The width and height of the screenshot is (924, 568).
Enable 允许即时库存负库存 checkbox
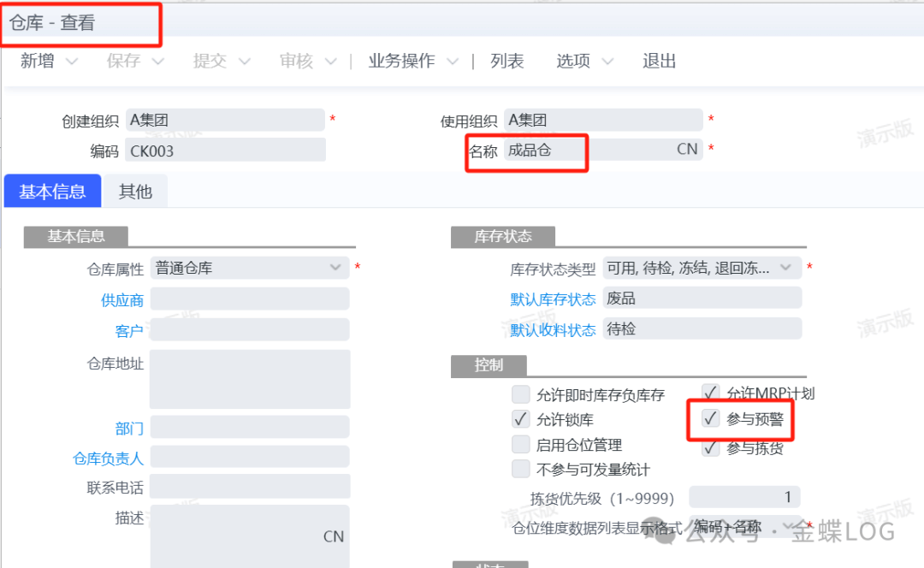tap(520, 394)
